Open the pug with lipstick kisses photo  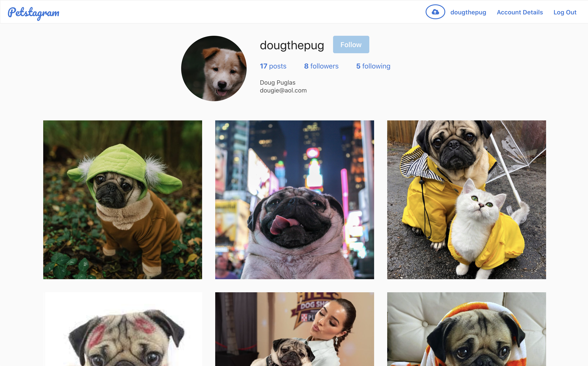pyautogui.click(x=122, y=329)
